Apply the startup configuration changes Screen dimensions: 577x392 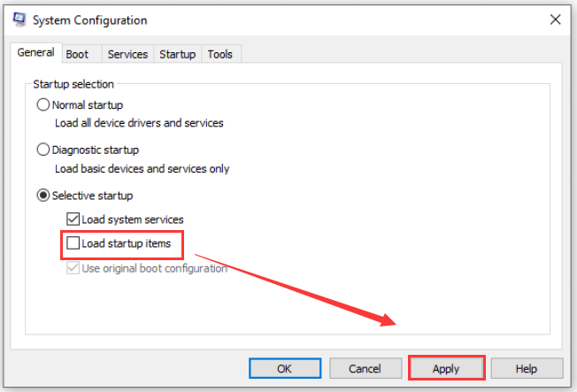[446, 368]
